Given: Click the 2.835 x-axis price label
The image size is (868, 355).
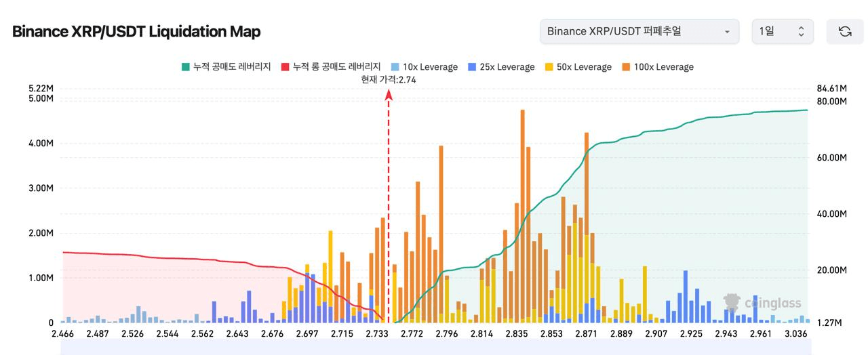Looking at the screenshot, I should pyautogui.click(x=517, y=334).
